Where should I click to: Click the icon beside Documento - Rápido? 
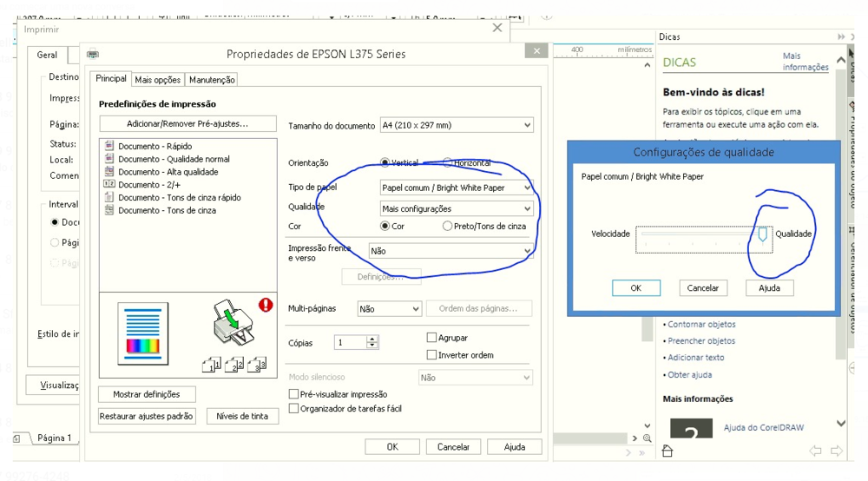tap(109, 146)
